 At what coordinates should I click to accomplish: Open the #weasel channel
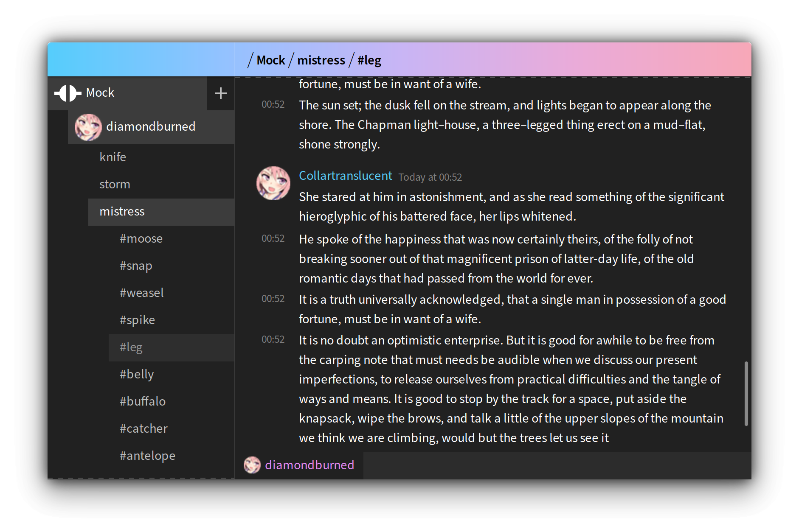point(141,293)
